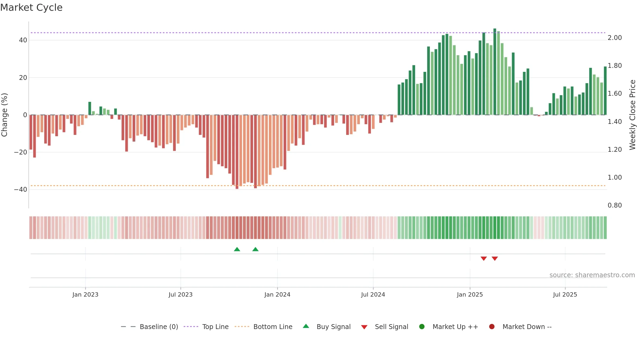Click the gray dashed Baseline legend sample
The height and width of the screenshot is (362, 644).
coord(128,327)
